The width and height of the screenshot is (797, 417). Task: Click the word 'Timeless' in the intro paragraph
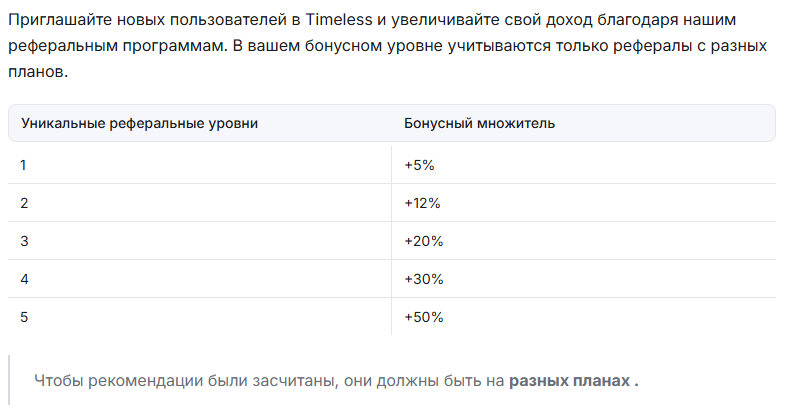339,20
